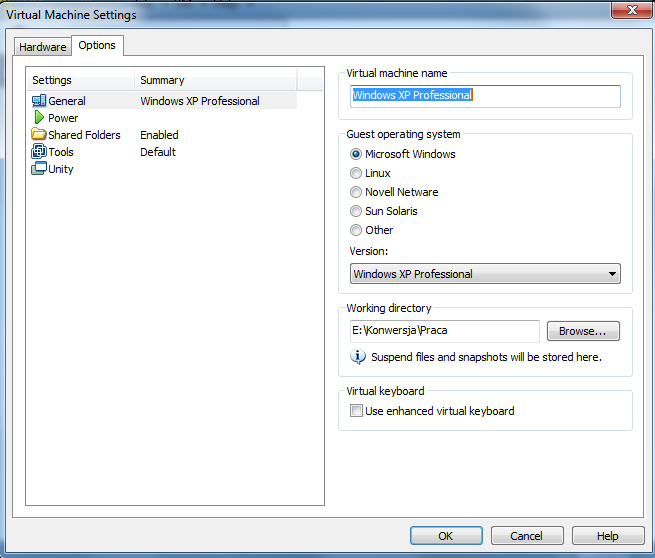The image size is (655, 558).
Task: Select the Options tab
Action: (97, 45)
